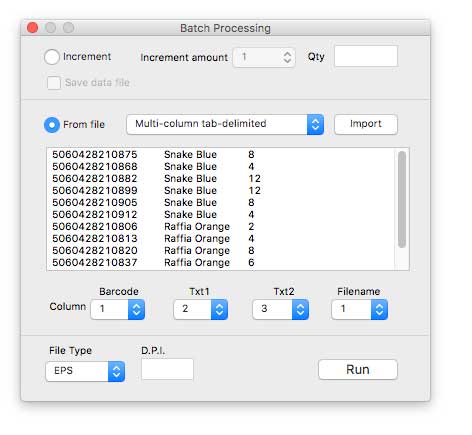The width and height of the screenshot is (472, 435).
Task: Click the Increment amount stepper arrows
Action: click(x=287, y=57)
